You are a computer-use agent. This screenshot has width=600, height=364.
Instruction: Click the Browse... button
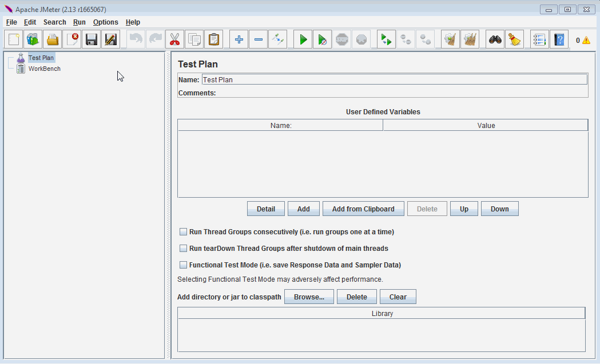pyautogui.click(x=309, y=297)
